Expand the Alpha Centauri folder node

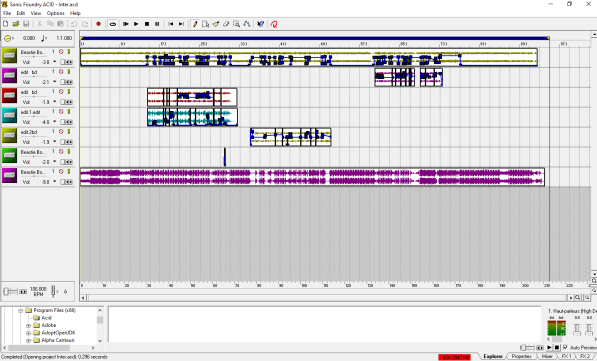[29, 340]
